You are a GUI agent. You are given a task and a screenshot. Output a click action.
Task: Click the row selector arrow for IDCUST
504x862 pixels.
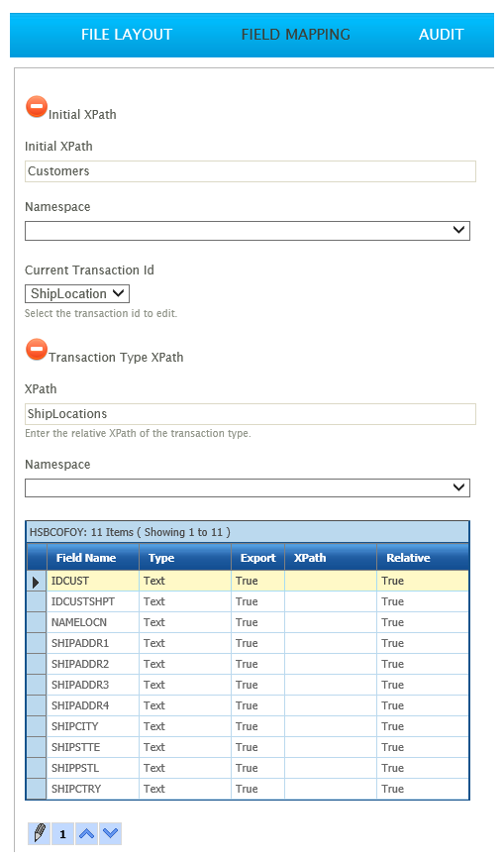pos(37,581)
